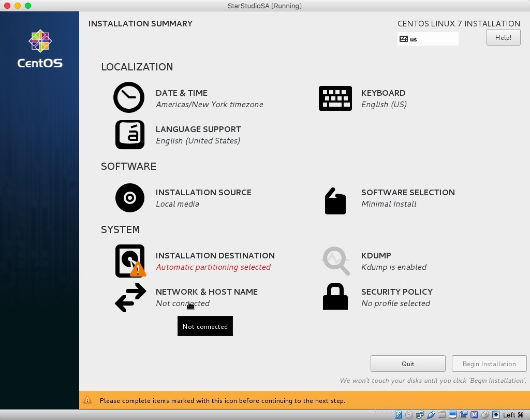Click the Quit button
This screenshot has width=530, height=420.
pyautogui.click(x=408, y=364)
